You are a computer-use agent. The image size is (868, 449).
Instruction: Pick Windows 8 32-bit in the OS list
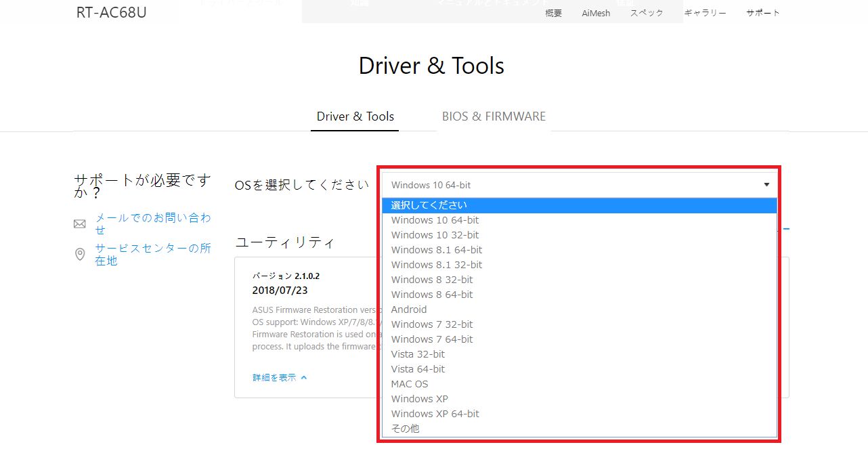point(580,280)
